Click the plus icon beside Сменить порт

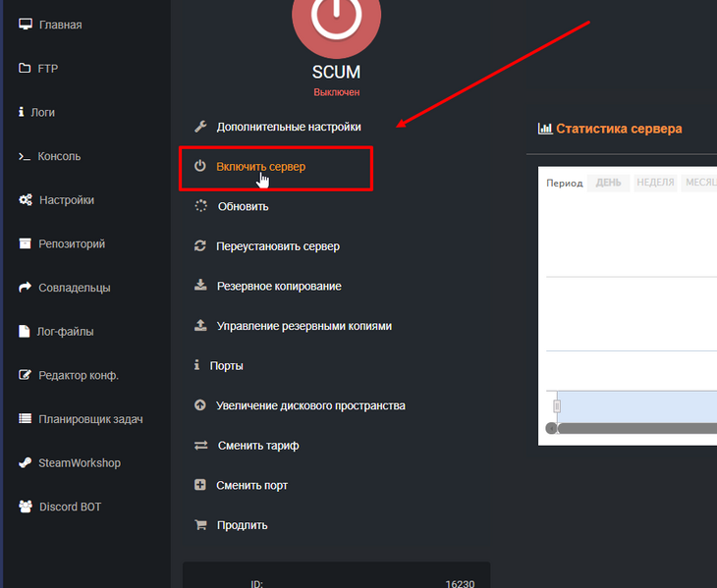point(200,485)
